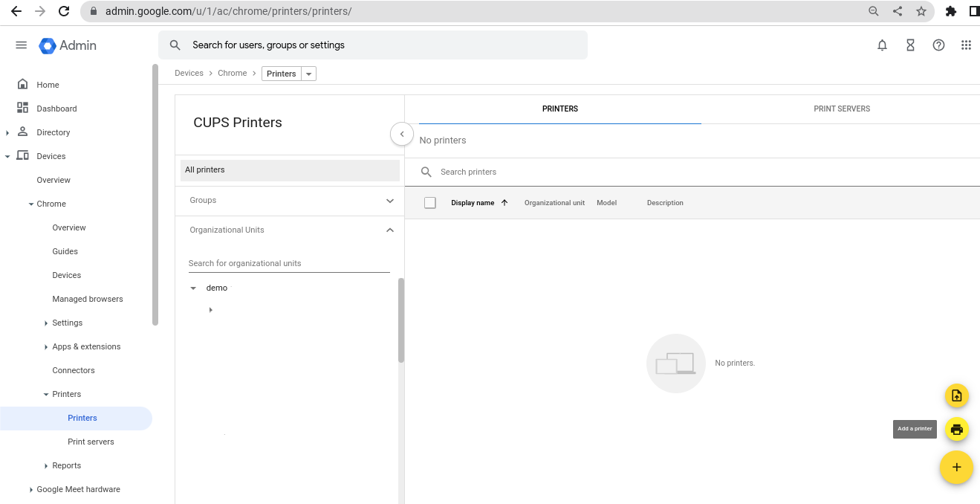Open the main hamburger menu
The width and height of the screenshot is (980, 504).
pyautogui.click(x=22, y=45)
